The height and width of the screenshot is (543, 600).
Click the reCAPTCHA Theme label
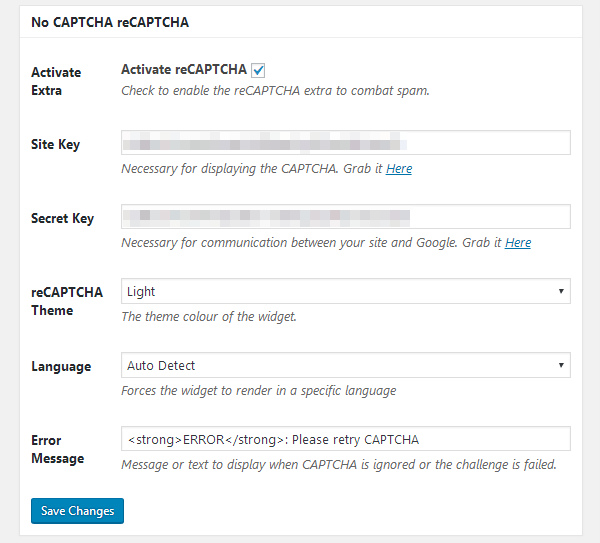click(67, 301)
